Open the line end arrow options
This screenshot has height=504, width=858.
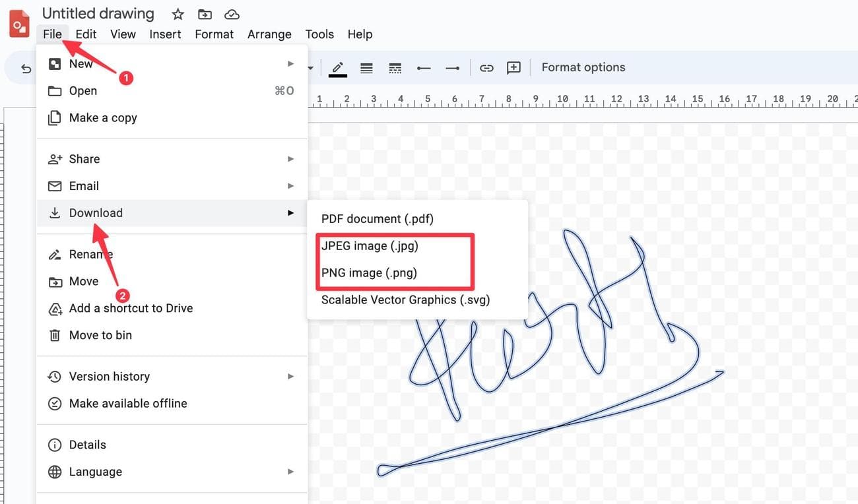(x=452, y=68)
